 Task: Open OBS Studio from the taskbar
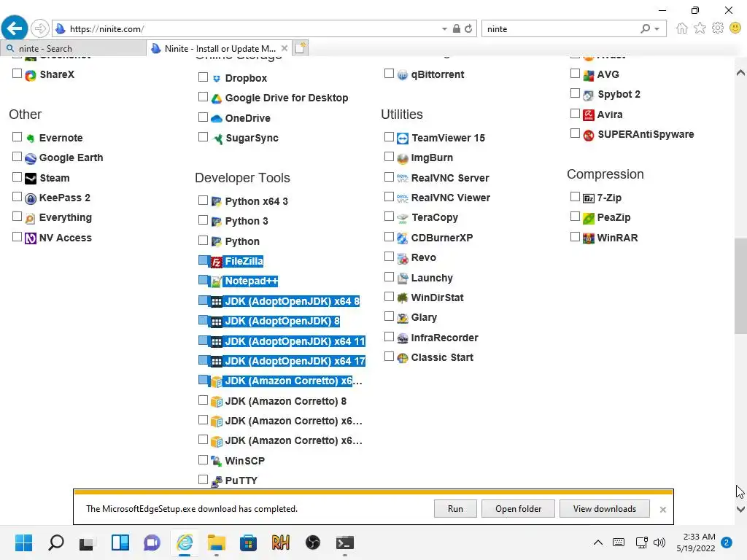pyautogui.click(x=312, y=542)
